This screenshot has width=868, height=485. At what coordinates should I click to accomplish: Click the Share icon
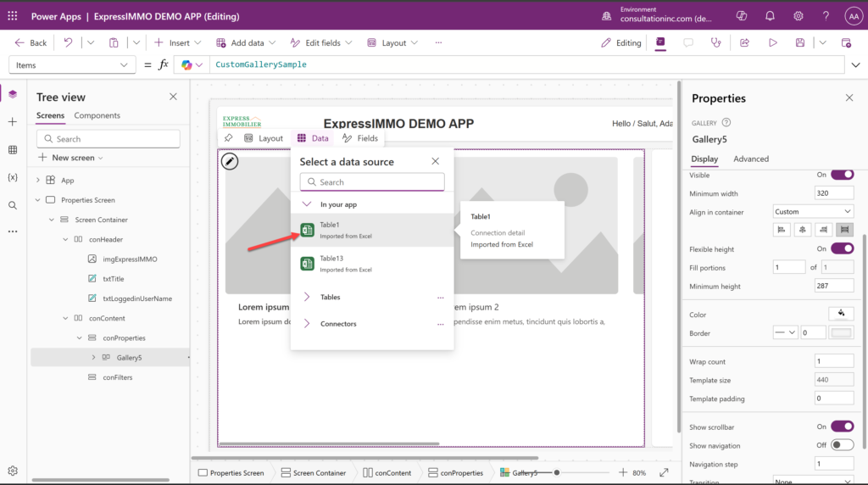[744, 42]
